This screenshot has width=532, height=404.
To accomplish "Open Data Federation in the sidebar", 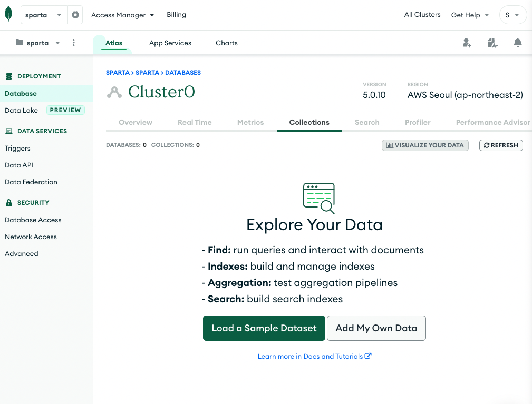I will (x=31, y=182).
